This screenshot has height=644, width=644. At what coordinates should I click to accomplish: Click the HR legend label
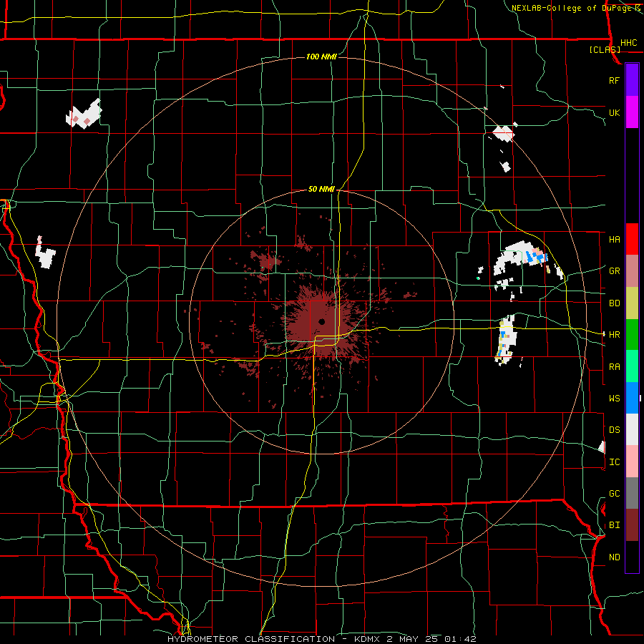click(615, 335)
